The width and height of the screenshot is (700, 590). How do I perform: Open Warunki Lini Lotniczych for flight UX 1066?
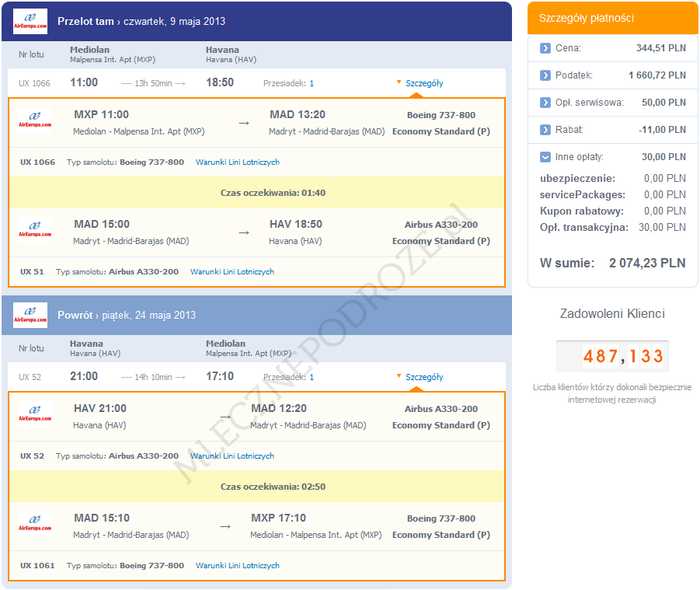point(237,162)
